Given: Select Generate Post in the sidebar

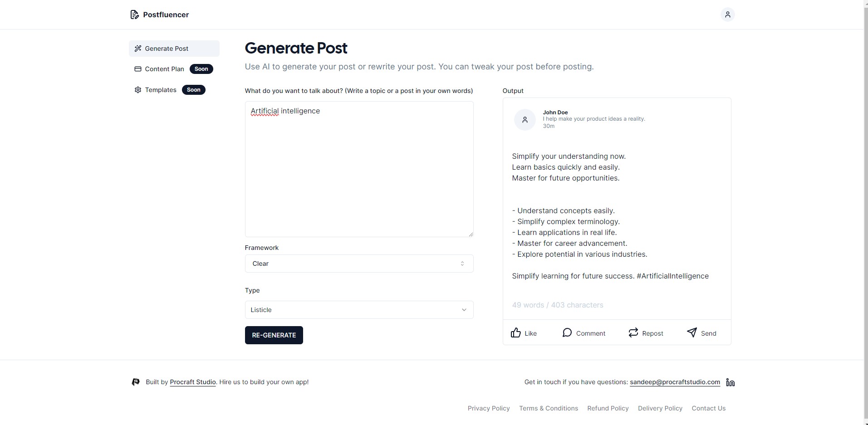Looking at the screenshot, I should tap(174, 49).
